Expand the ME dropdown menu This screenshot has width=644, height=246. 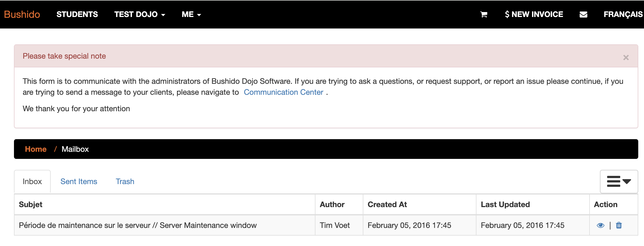coord(191,15)
